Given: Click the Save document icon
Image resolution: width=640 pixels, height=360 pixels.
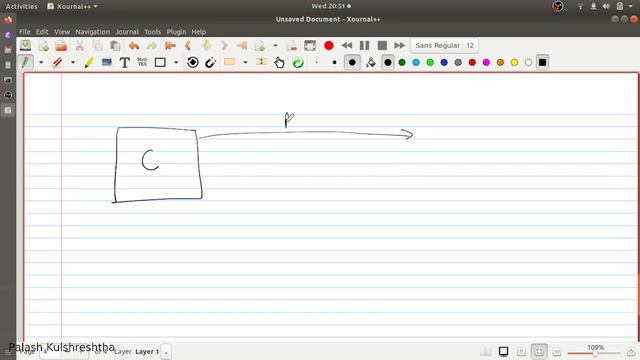Looking at the screenshot, I should [26, 45].
